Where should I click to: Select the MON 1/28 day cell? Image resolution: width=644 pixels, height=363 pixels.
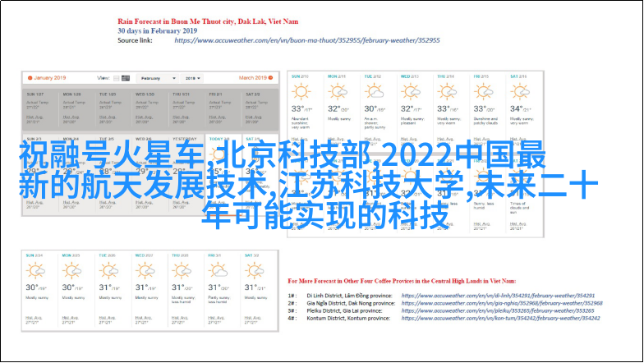pos(76,109)
